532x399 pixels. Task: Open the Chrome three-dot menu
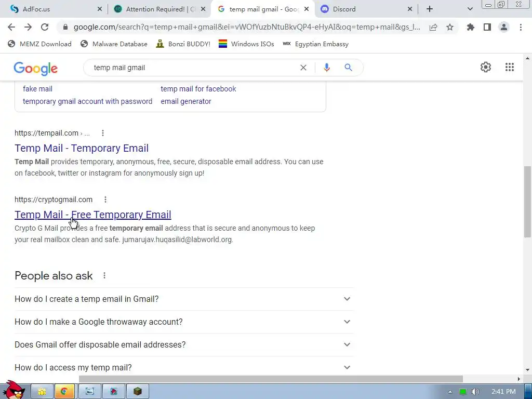521,27
